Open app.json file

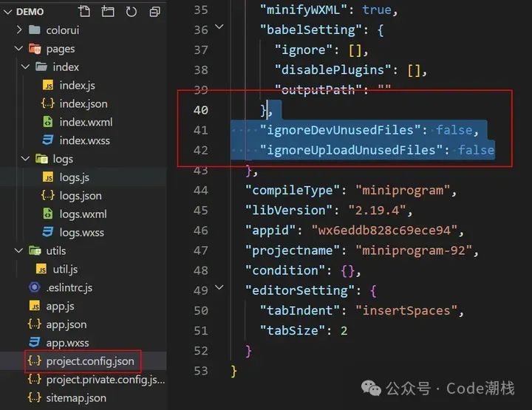pyautogui.click(x=66, y=324)
